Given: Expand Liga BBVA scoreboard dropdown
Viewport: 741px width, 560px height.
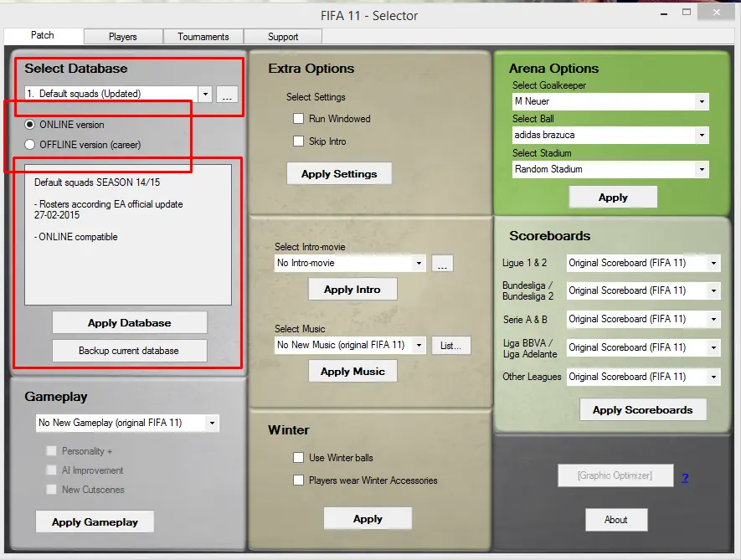Looking at the screenshot, I should point(713,348).
